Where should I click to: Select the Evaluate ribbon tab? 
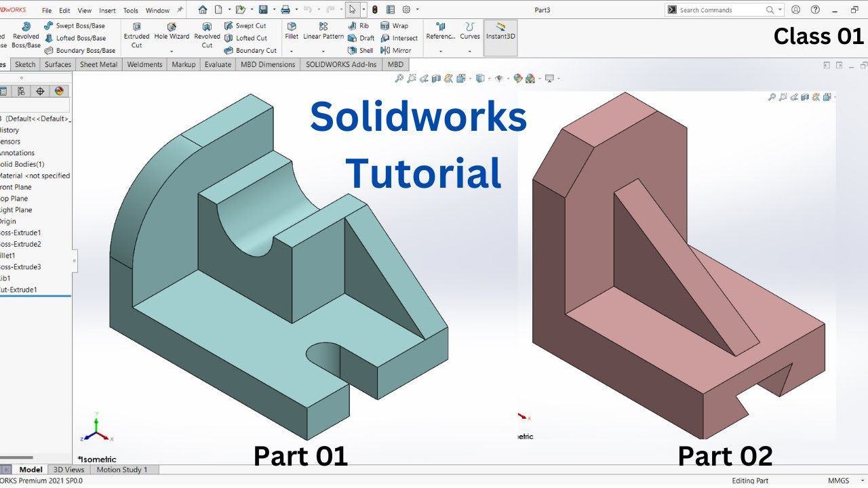pyautogui.click(x=218, y=64)
